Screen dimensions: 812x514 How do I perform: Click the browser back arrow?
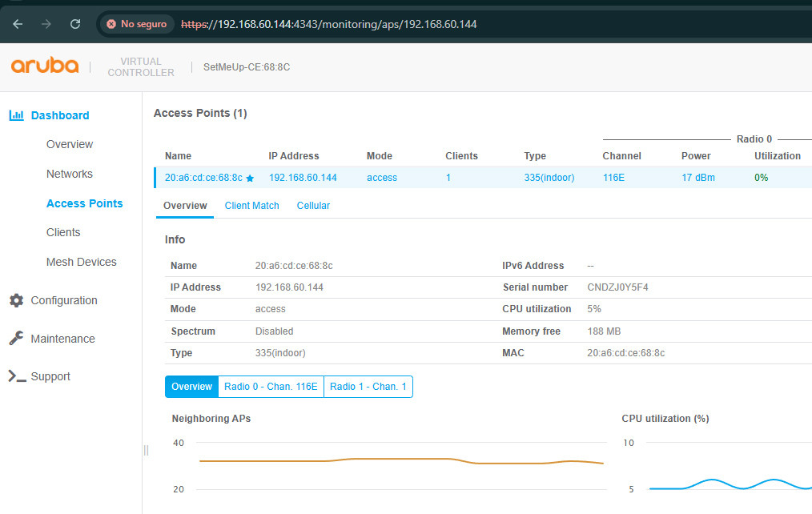click(x=18, y=24)
